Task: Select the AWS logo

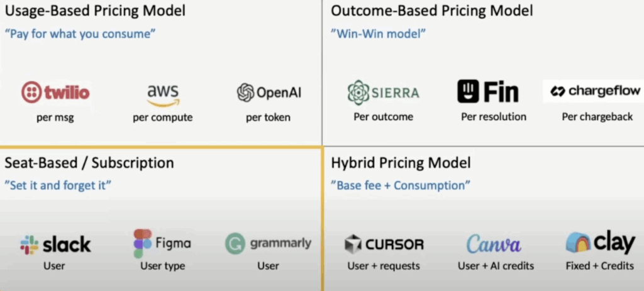Action: click(163, 94)
